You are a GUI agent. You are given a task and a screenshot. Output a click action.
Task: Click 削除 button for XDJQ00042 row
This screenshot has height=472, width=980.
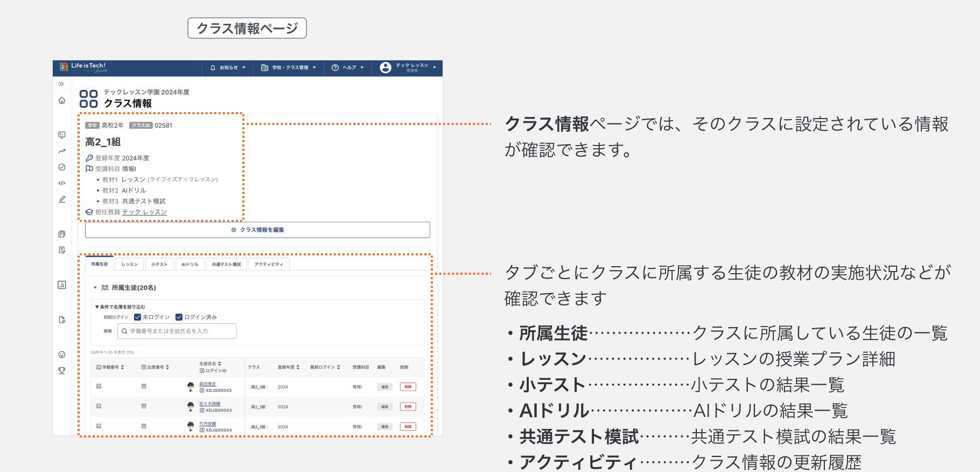pos(408,387)
